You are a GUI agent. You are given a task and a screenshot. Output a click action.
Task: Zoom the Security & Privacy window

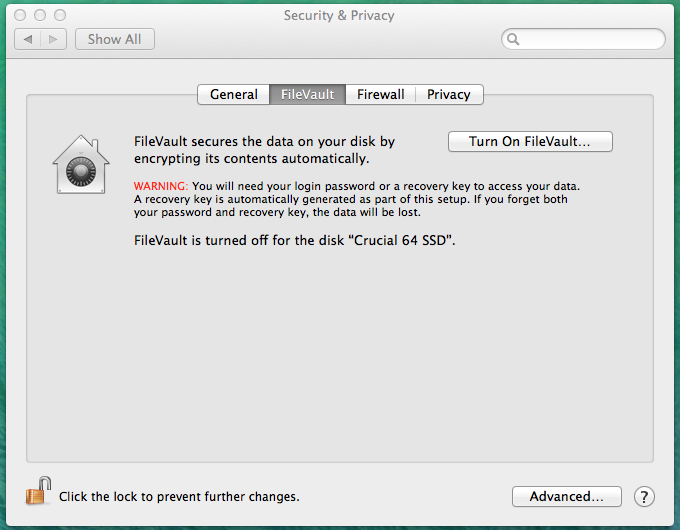pos(59,16)
